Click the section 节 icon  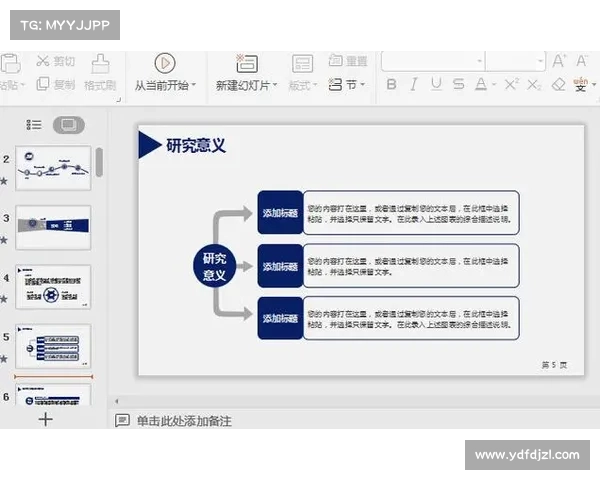pyautogui.click(x=335, y=84)
